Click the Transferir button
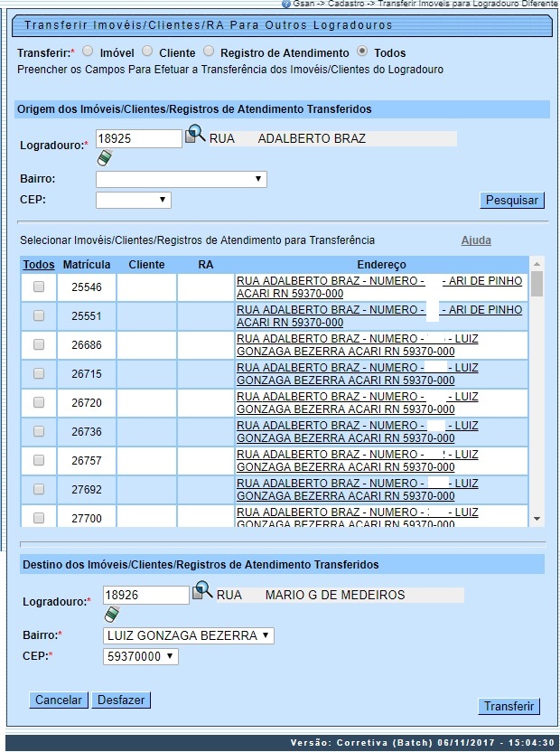Viewport: 560px width, 752px height. click(509, 706)
